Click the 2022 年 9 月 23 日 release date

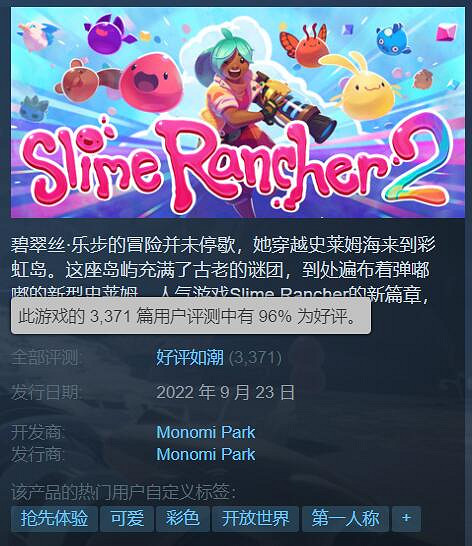tap(225, 392)
